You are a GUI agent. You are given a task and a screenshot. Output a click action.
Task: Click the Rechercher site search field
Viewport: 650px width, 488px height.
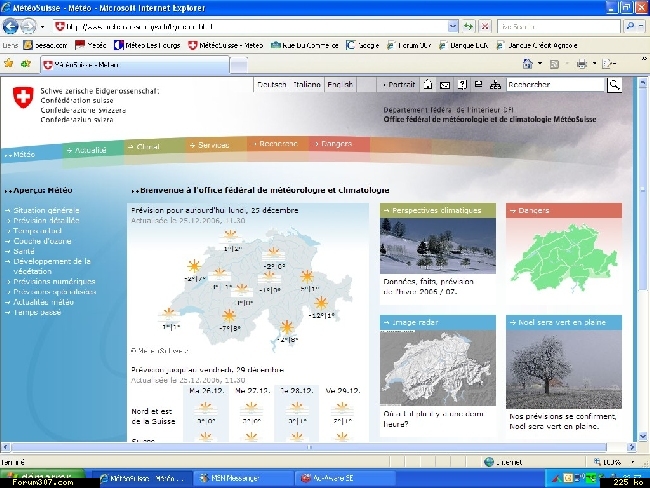[x=555, y=85]
